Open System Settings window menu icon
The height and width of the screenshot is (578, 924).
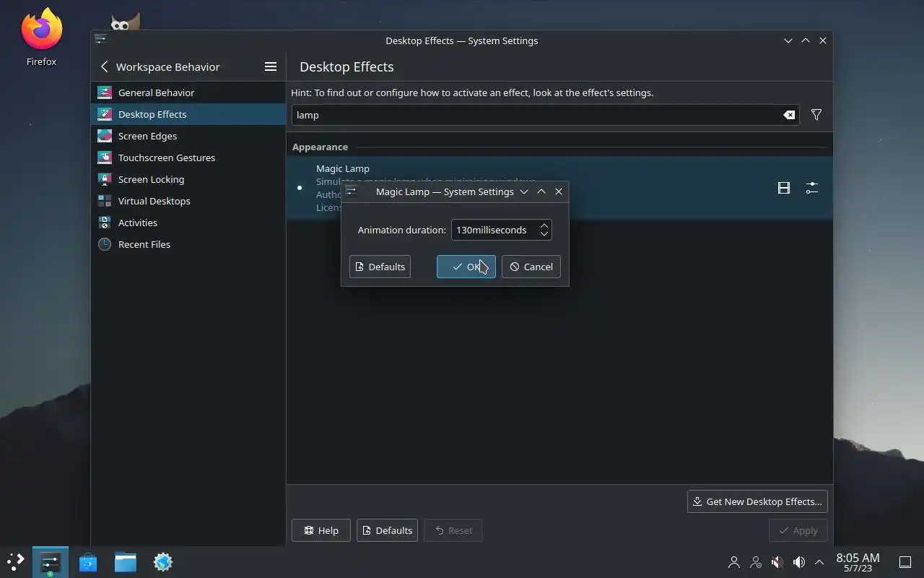[x=100, y=40]
